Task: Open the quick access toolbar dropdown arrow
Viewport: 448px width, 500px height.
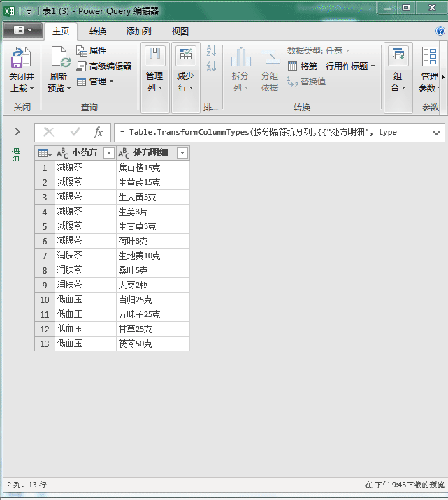Action: (29, 12)
